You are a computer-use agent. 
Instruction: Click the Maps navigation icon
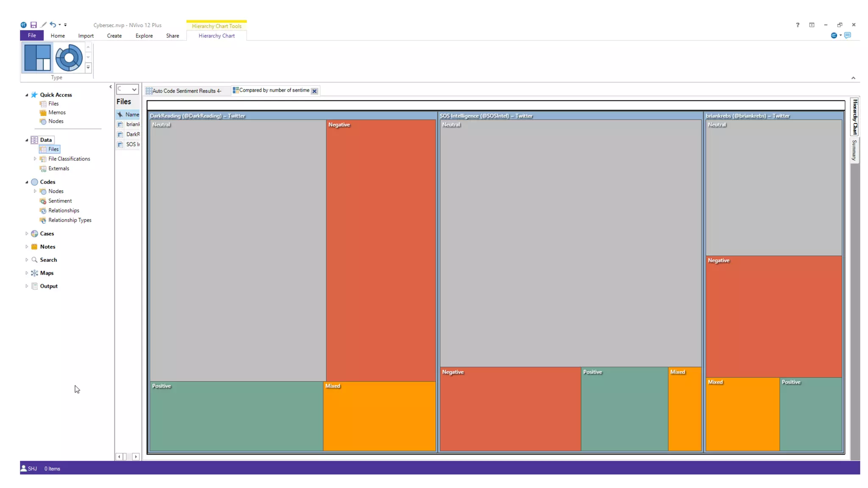pyautogui.click(x=34, y=273)
